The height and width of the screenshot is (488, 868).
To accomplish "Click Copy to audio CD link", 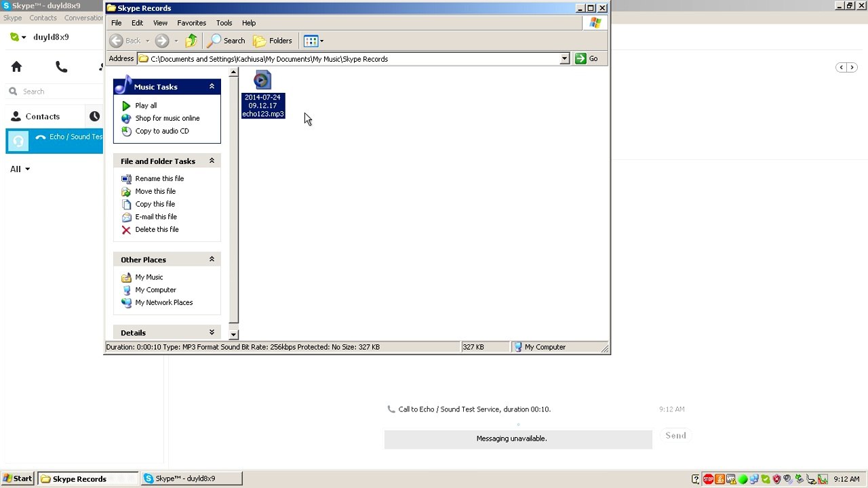I will pyautogui.click(x=162, y=131).
